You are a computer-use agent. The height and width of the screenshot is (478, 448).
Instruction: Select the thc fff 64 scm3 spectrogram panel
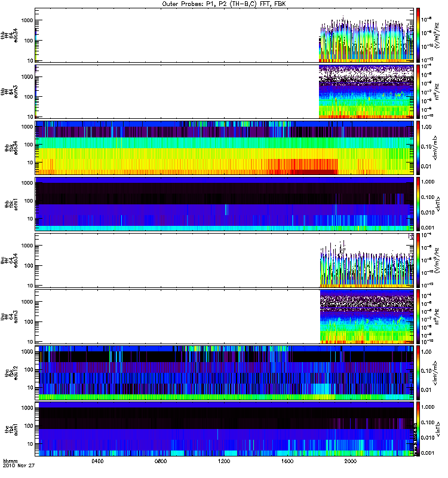tap(225, 317)
